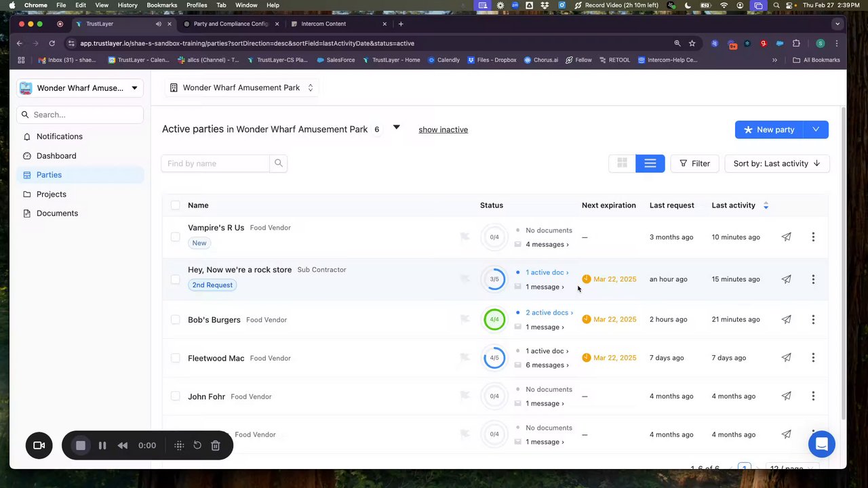Click the search magnifier beside Find by name
The image size is (868, 488).
click(278, 163)
